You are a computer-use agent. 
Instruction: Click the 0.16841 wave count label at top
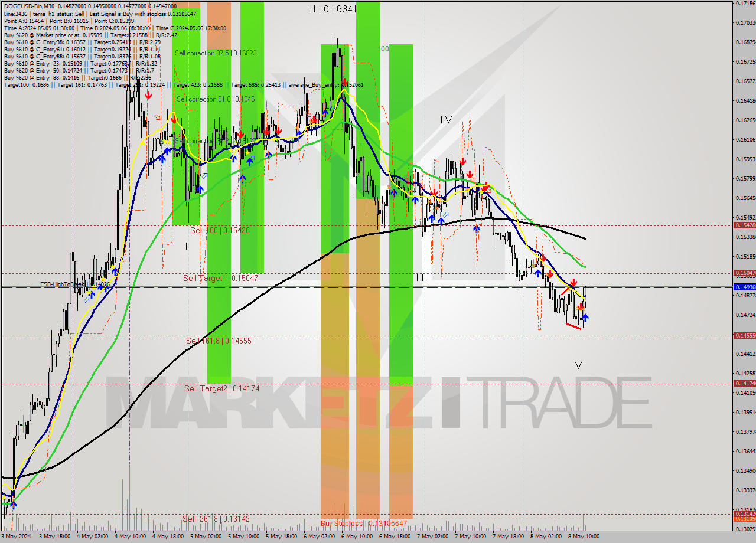click(334, 8)
